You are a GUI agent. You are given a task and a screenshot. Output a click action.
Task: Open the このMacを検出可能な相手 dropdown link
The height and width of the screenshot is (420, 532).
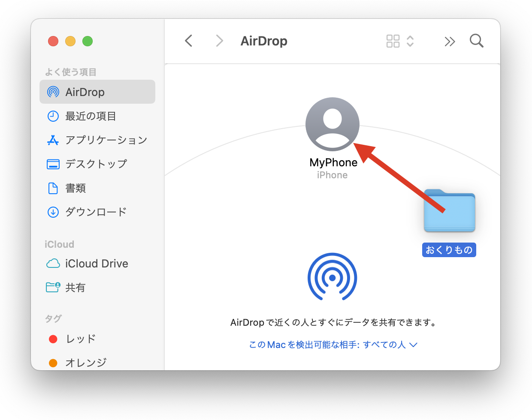333,345
